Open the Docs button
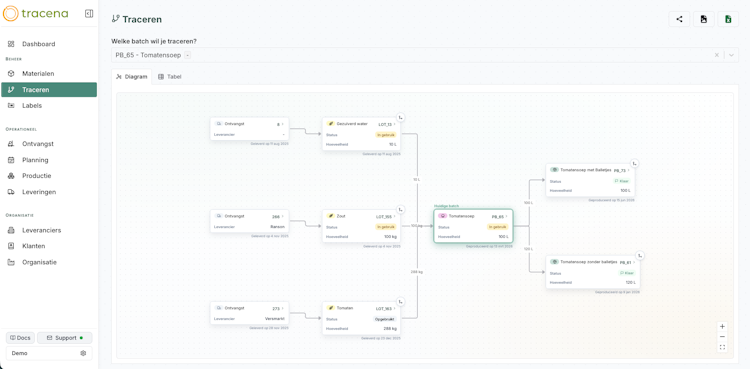 point(20,338)
